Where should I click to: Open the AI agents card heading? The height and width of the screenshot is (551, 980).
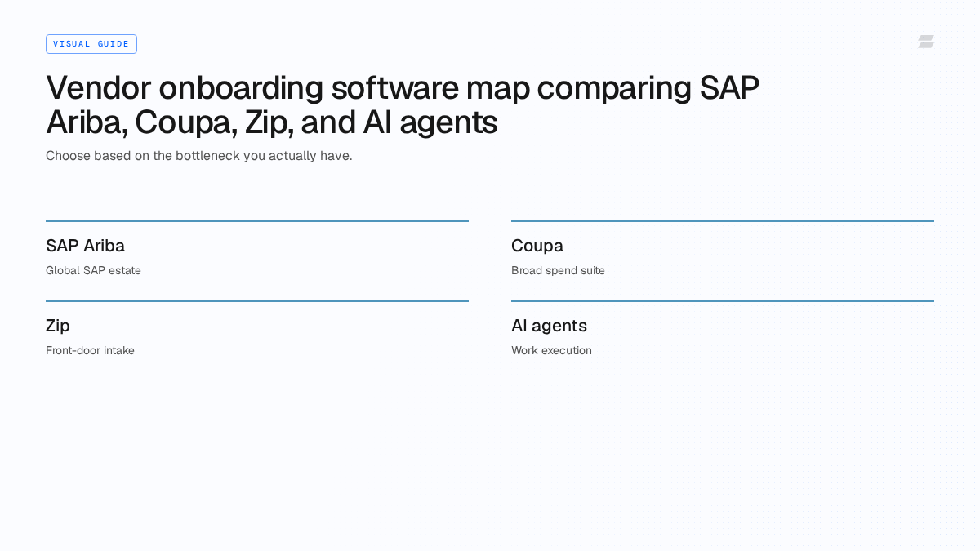point(549,326)
